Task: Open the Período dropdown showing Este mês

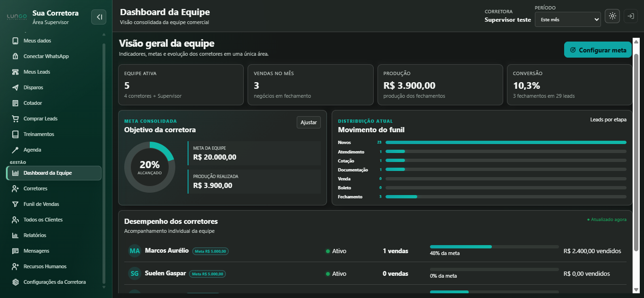Action: tap(567, 19)
